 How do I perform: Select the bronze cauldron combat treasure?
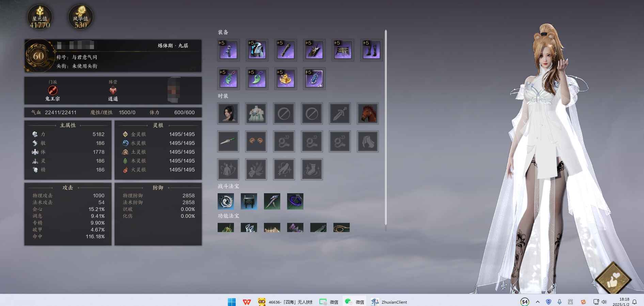tap(249, 201)
